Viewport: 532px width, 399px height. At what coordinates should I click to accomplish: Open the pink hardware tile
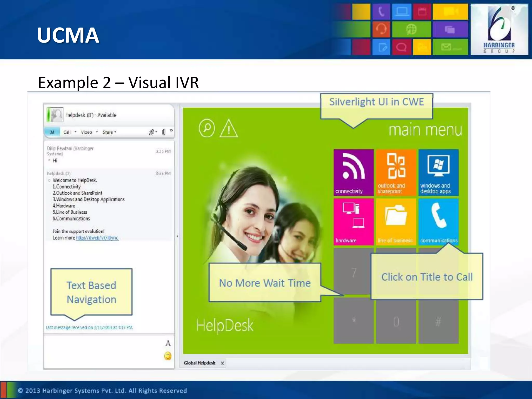point(354,222)
